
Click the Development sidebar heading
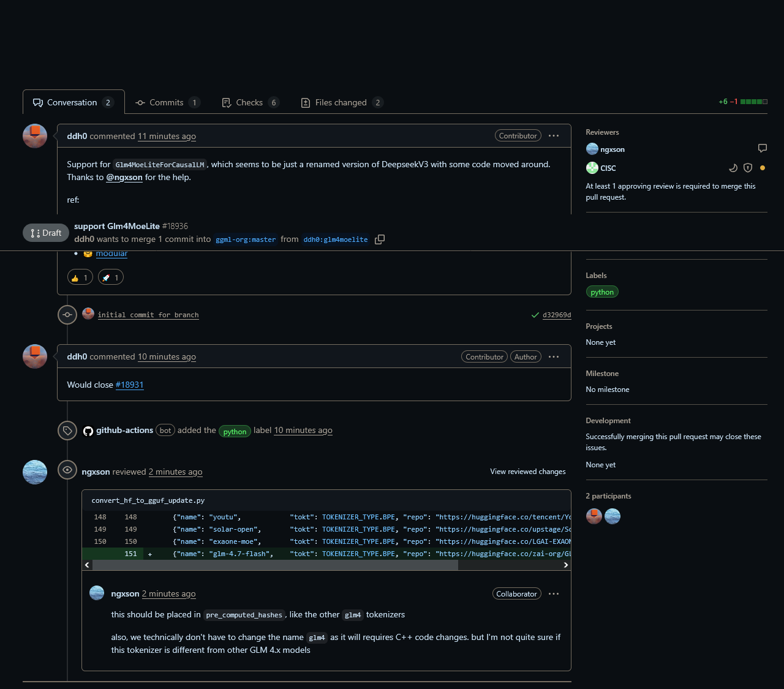(608, 421)
